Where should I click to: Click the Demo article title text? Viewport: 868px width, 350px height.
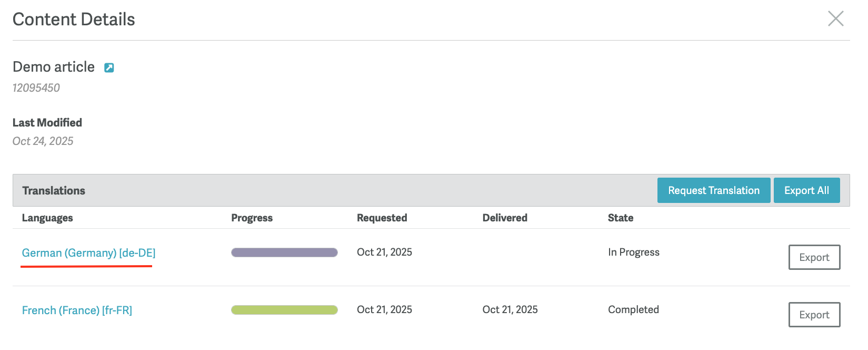[54, 67]
